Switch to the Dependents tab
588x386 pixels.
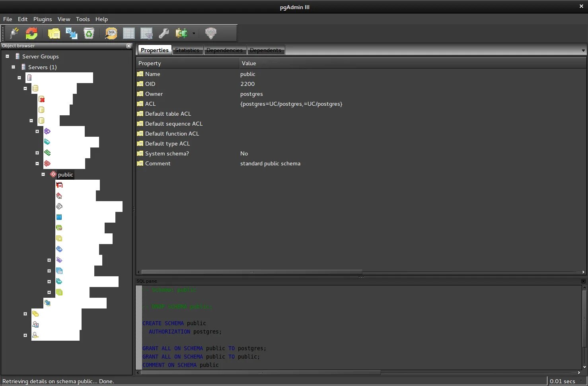click(x=265, y=50)
